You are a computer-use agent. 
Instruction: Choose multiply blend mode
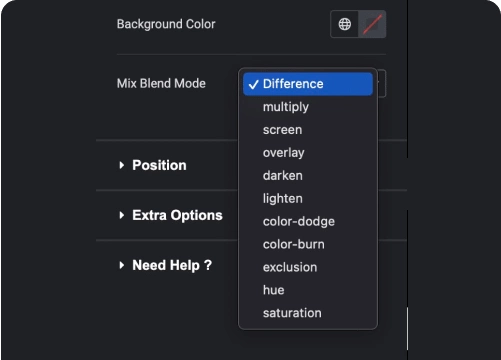(308, 107)
